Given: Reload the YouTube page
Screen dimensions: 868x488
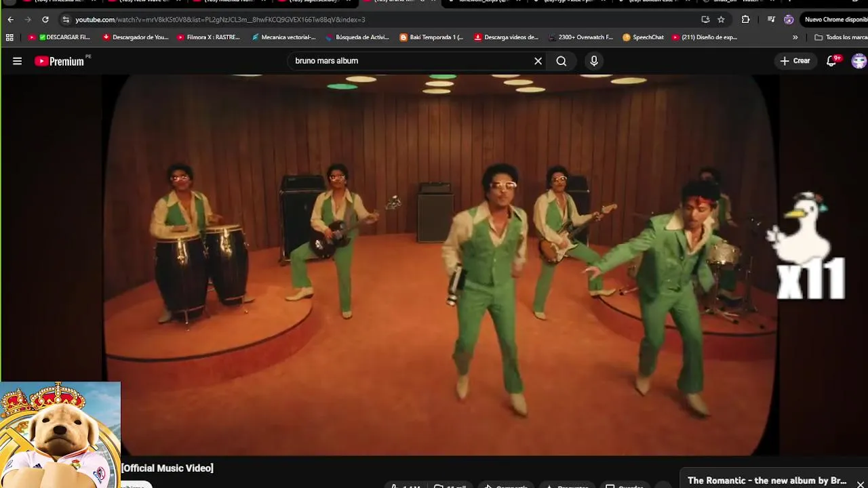Looking at the screenshot, I should coord(45,20).
